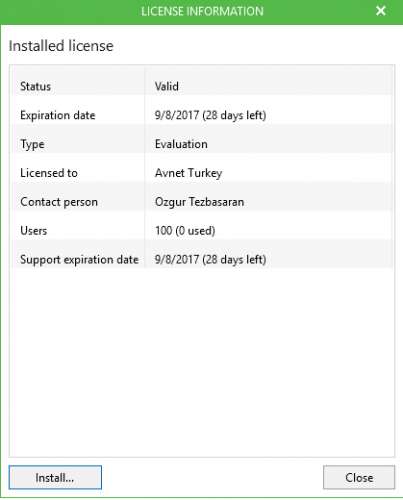Select the Expiration date row label
The height and width of the screenshot is (500, 403).
(58, 115)
